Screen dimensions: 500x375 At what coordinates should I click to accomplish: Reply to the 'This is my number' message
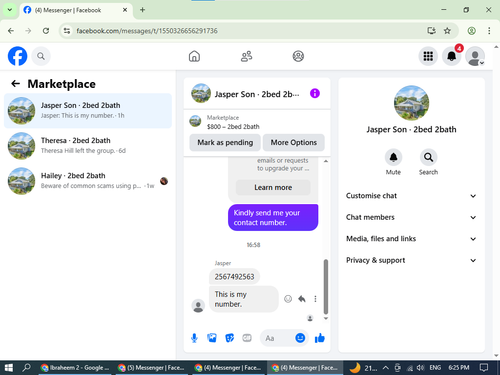coord(302,299)
